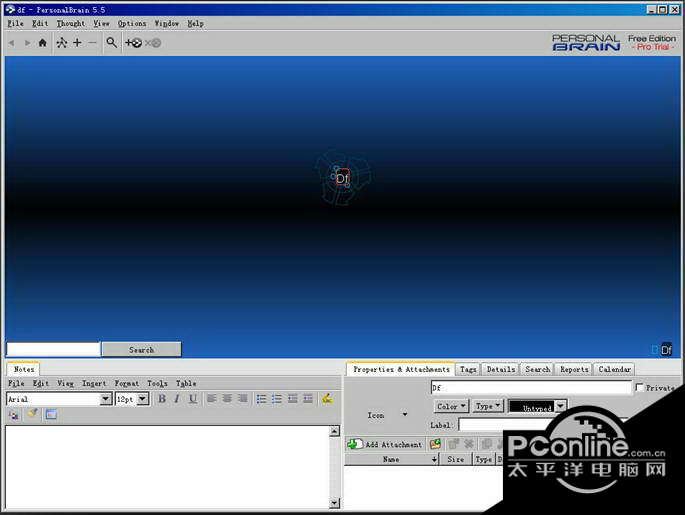
Task: Click the Add Attachment button
Action: pos(385,444)
